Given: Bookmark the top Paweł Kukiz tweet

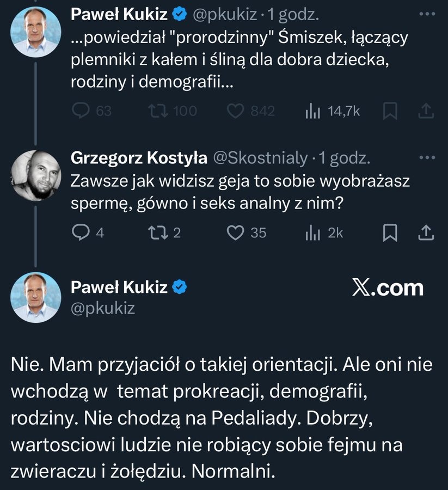Looking at the screenshot, I should tap(389, 111).
